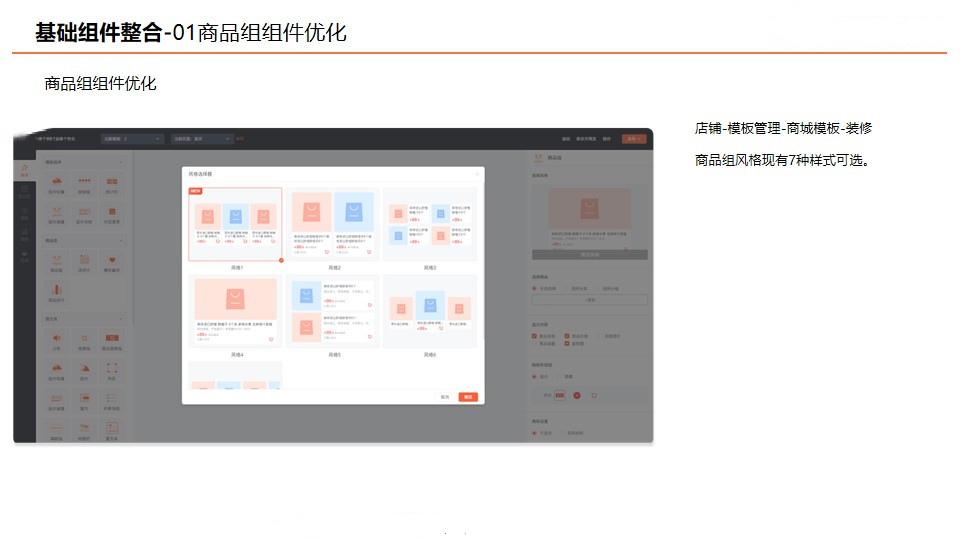This screenshot has width=960, height=540.
Task: Choose the 风格2 two-column style
Action: coord(332,224)
